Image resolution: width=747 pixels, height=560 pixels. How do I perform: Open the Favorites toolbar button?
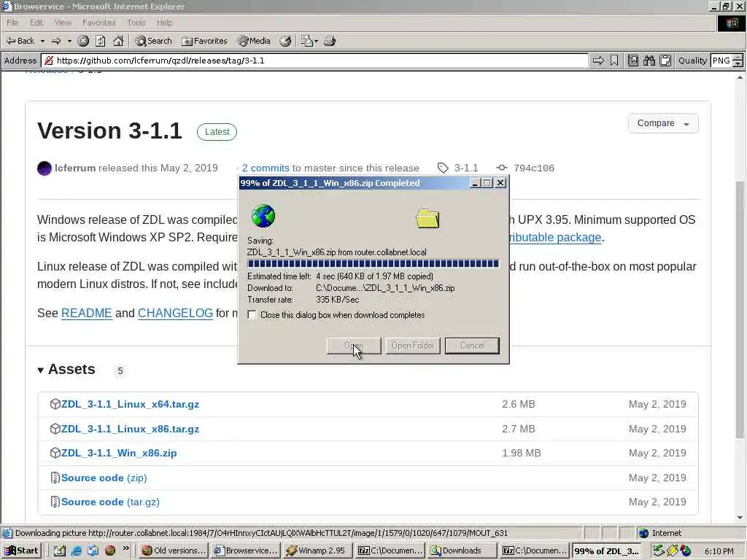[x=204, y=41]
